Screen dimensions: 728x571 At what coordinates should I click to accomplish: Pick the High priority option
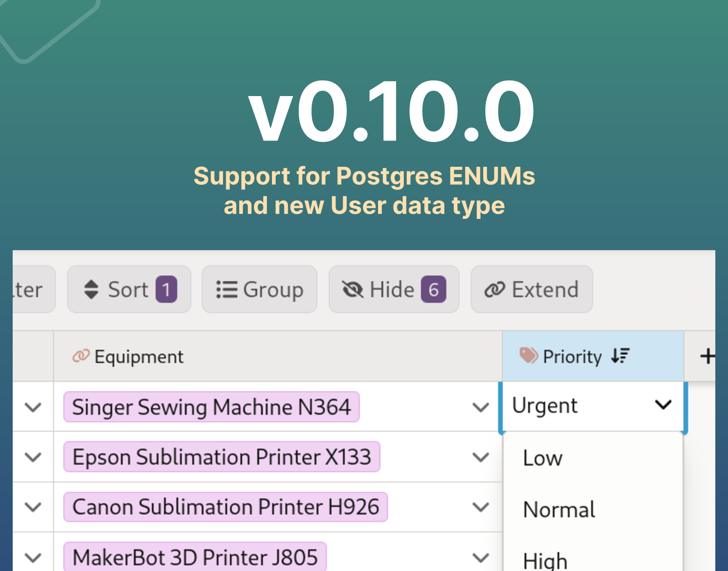tap(545, 561)
